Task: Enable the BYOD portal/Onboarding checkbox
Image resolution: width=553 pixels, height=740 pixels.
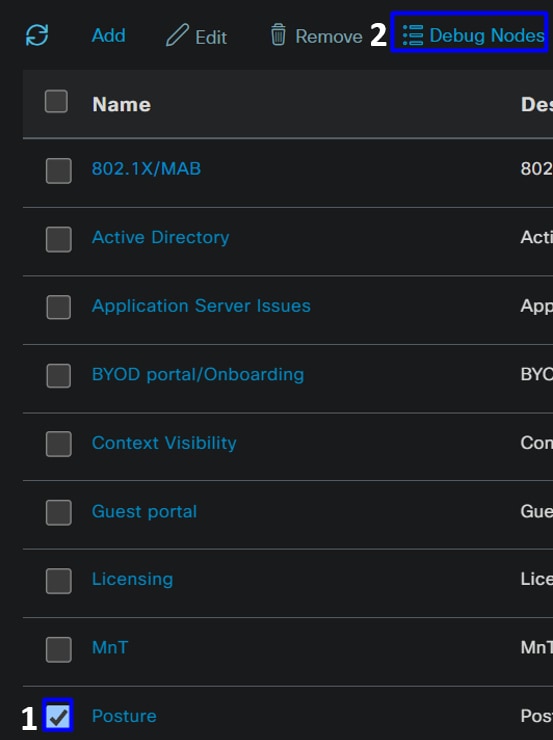Action: coord(59,376)
